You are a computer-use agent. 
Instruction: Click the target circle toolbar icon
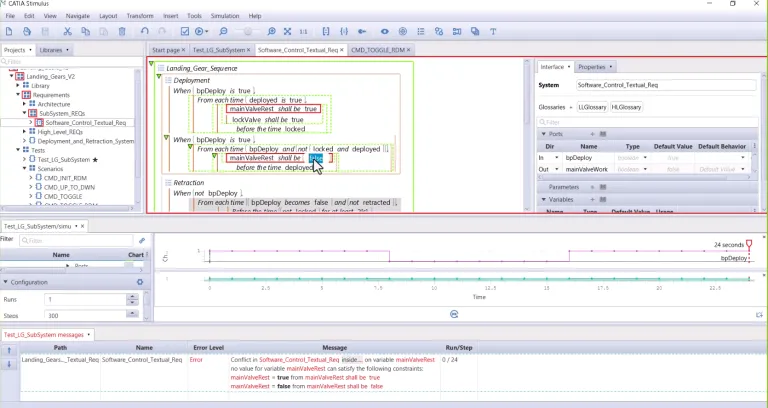[403, 31]
